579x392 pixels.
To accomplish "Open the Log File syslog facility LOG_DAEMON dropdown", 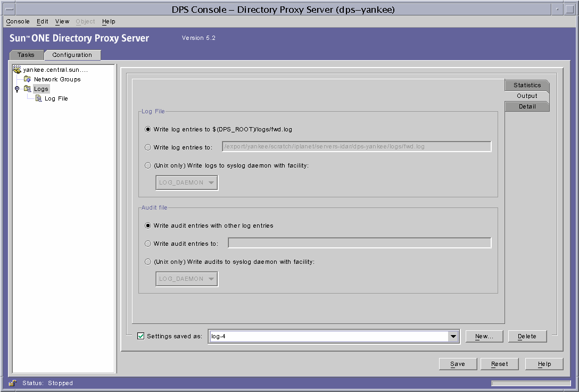I will tap(187, 183).
